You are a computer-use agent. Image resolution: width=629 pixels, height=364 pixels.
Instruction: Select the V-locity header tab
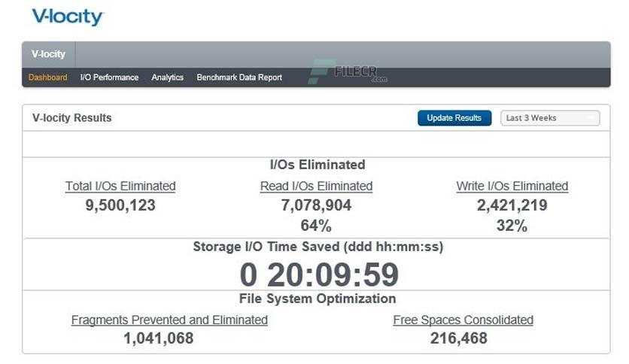pos(49,53)
